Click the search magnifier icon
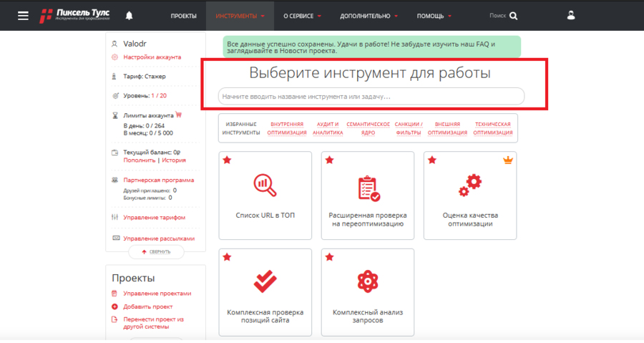 (x=513, y=16)
